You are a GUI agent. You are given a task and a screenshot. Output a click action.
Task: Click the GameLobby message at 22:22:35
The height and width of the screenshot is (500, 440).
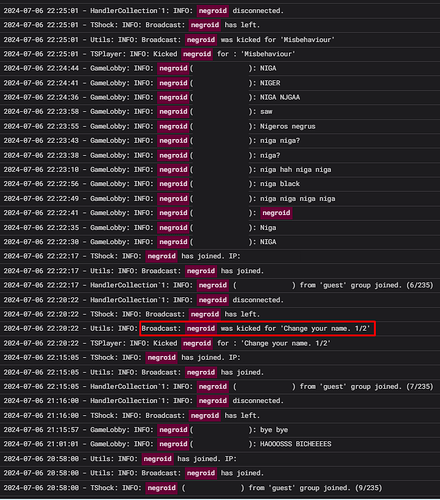click(x=220, y=228)
